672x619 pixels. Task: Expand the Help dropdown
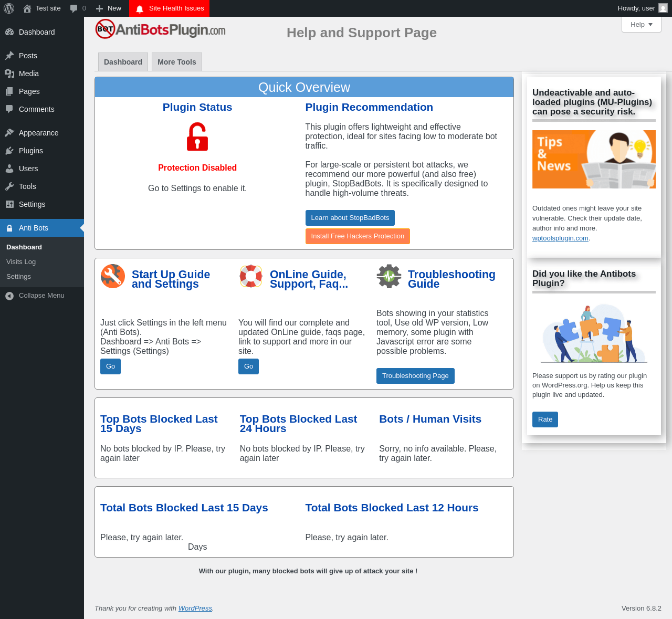click(642, 25)
